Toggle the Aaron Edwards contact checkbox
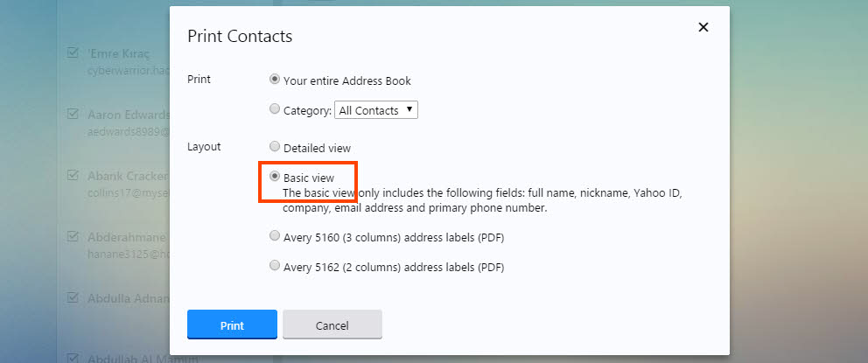868x363 pixels. coord(73,114)
